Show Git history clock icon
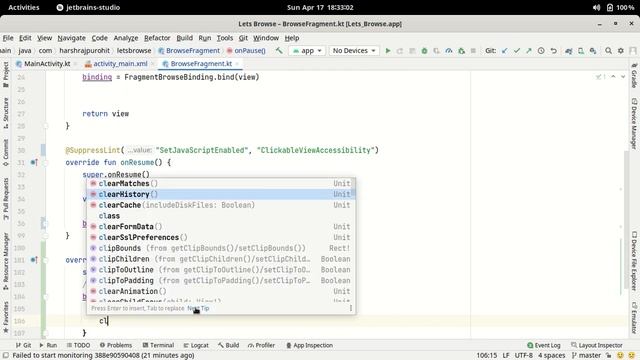 pos(541,51)
